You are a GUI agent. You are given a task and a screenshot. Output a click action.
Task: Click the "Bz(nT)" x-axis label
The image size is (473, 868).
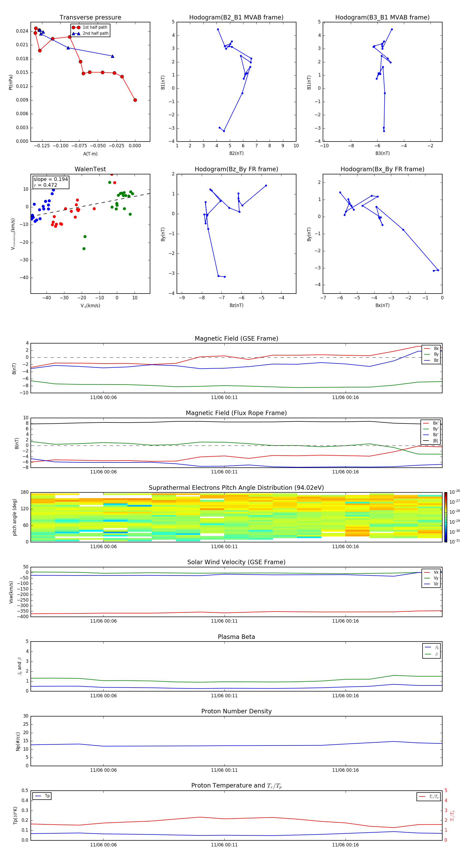click(236, 305)
